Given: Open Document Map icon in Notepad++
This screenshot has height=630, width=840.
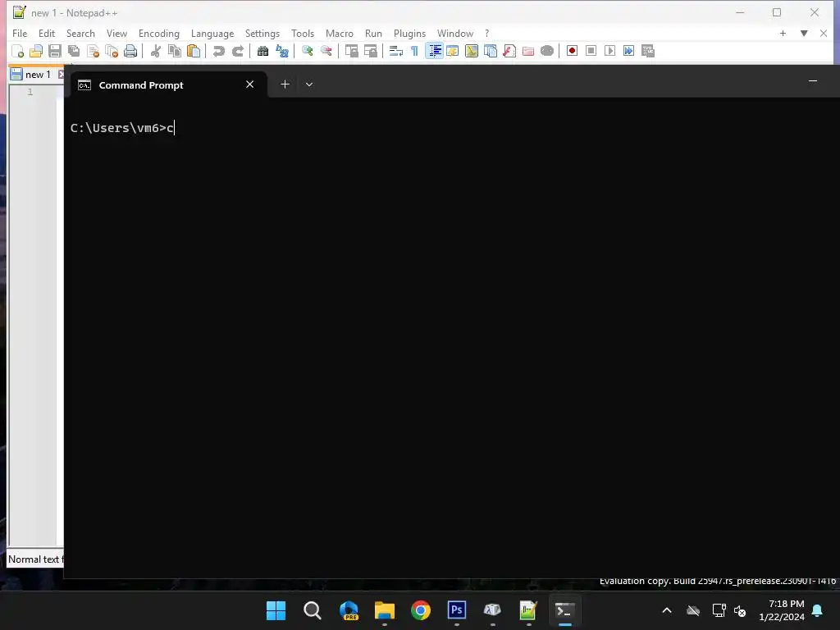Looking at the screenshot, I should point(472,51).
